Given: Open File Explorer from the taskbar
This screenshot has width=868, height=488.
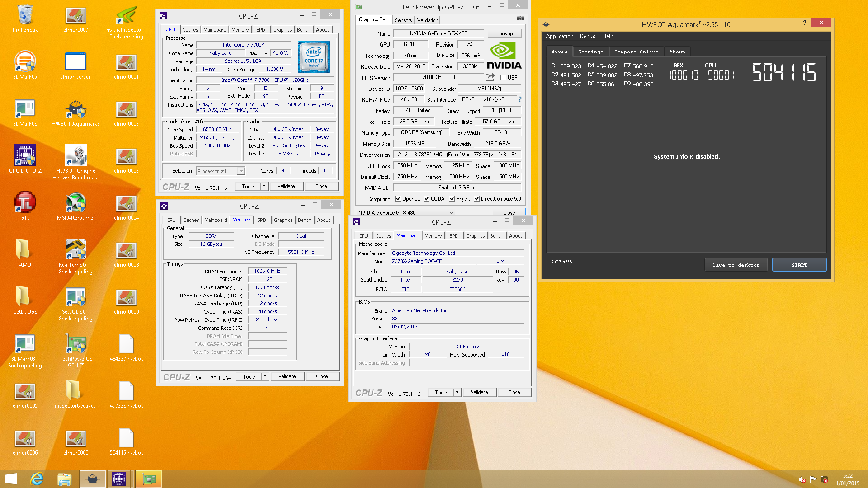Looking at the screenshot, I should click(65, 479).
